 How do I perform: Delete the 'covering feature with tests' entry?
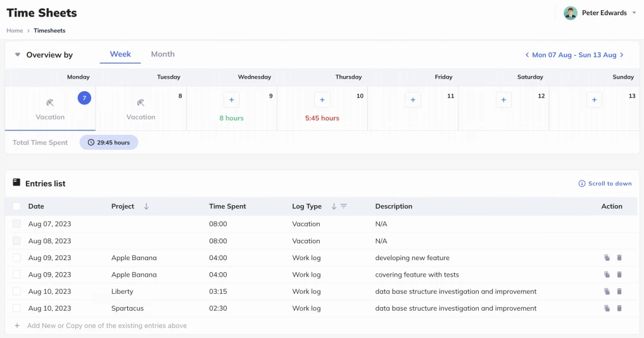[619, 275]
